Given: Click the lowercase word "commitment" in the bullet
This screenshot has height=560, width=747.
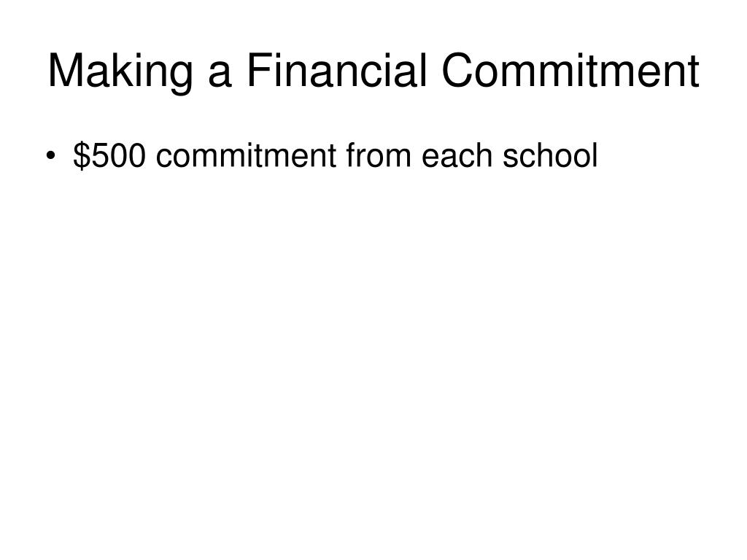Looking at the screenshot, I should click(x=247, y=155).
